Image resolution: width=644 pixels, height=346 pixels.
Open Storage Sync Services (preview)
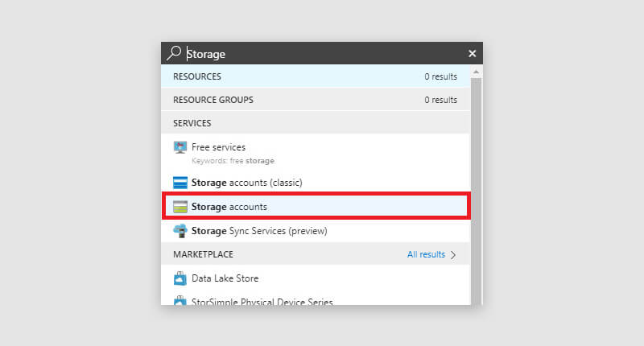point(259,231)
